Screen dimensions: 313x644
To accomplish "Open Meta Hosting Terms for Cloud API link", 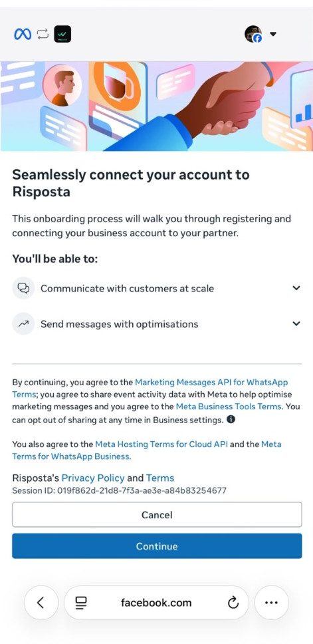I will pos(161,444).
